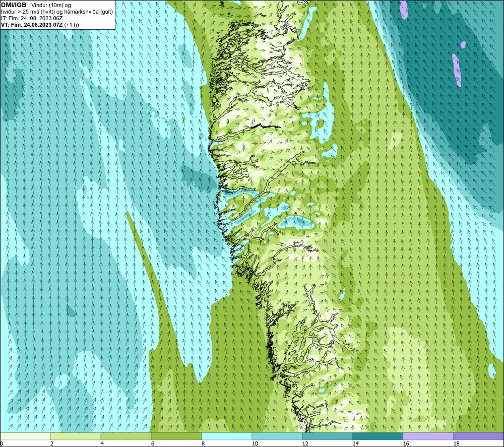Viewport: 504px width, 447px height.
Task: Click the 'VT: Fim. 24.08.2023 07Z (+1 h)' line
Action: [x=40, y=25]
